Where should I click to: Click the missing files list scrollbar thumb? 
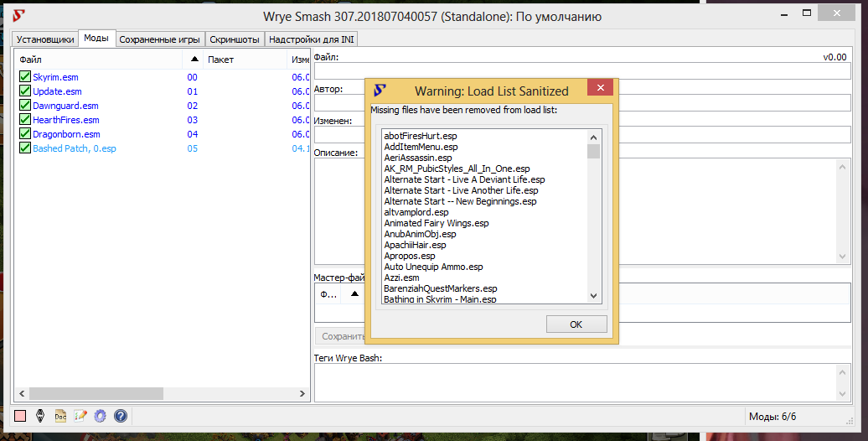(x=593, y=151)
